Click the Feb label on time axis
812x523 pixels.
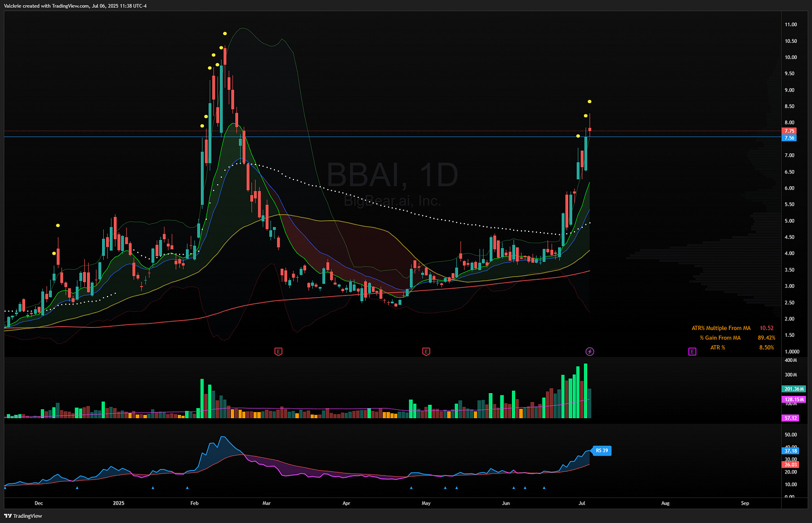coord(194,503)
